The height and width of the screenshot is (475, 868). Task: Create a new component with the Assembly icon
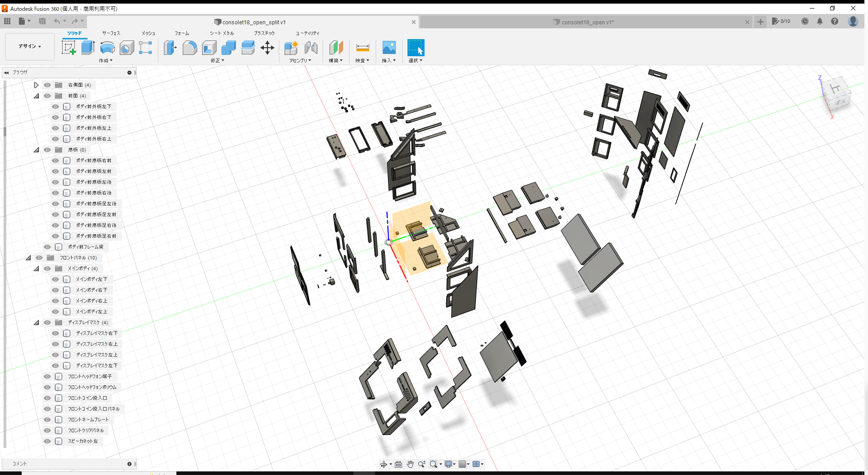click(291, 47)
